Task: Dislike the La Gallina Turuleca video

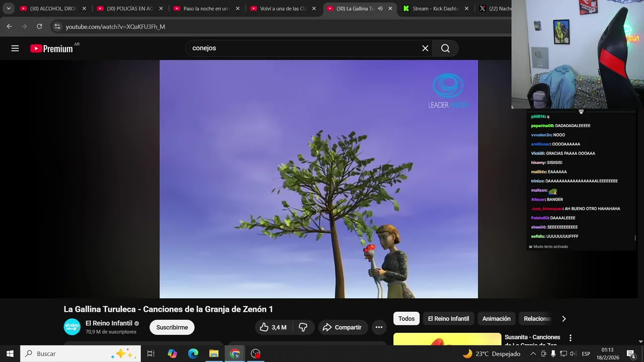Action: click(303, 327)
